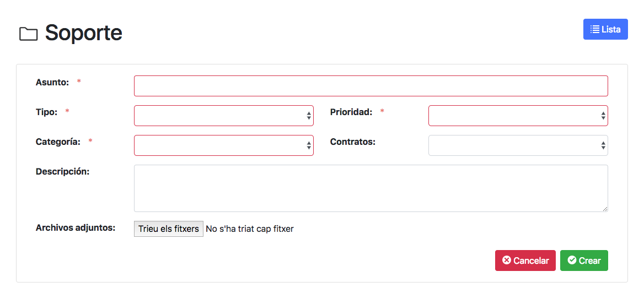Image resolution: width=644 pixels, height=293 pixels.
Task: Click the X circle icon on Cancelar
Action: point(507,260)
